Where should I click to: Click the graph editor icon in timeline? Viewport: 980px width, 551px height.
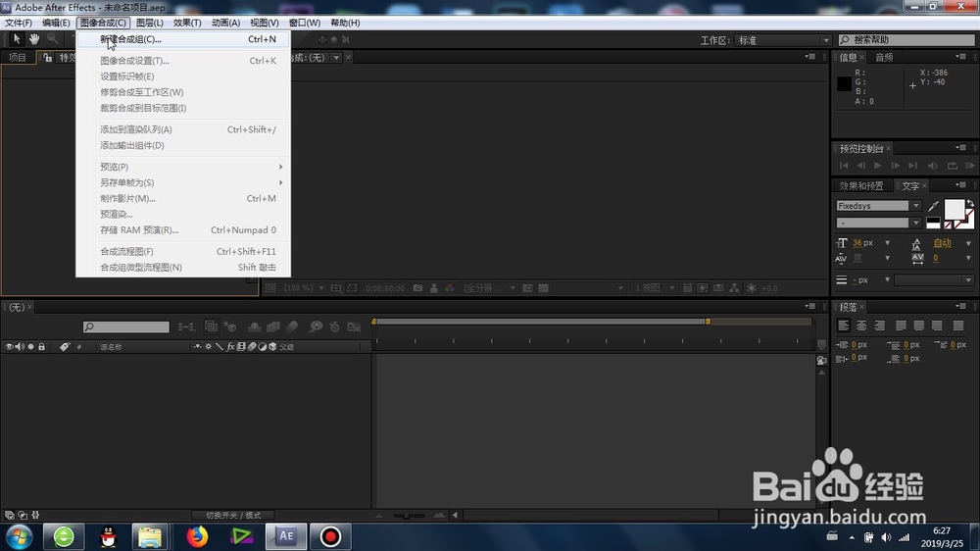pos(355,326)
